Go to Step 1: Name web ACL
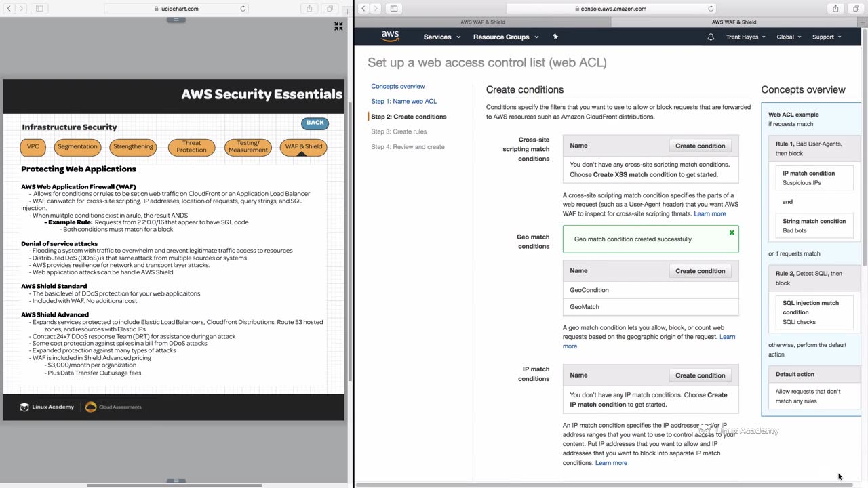The image size is (868, 488). (x=403, y=102)
